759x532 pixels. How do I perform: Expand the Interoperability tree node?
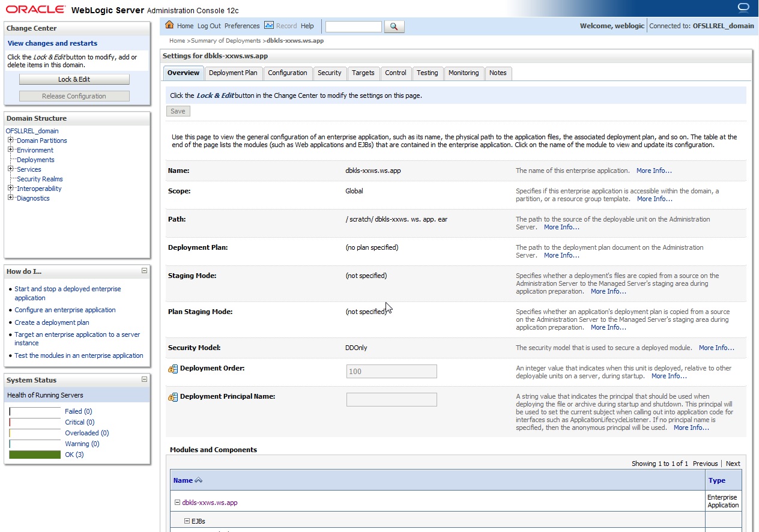pyautogui.click(x=11, y=188)
